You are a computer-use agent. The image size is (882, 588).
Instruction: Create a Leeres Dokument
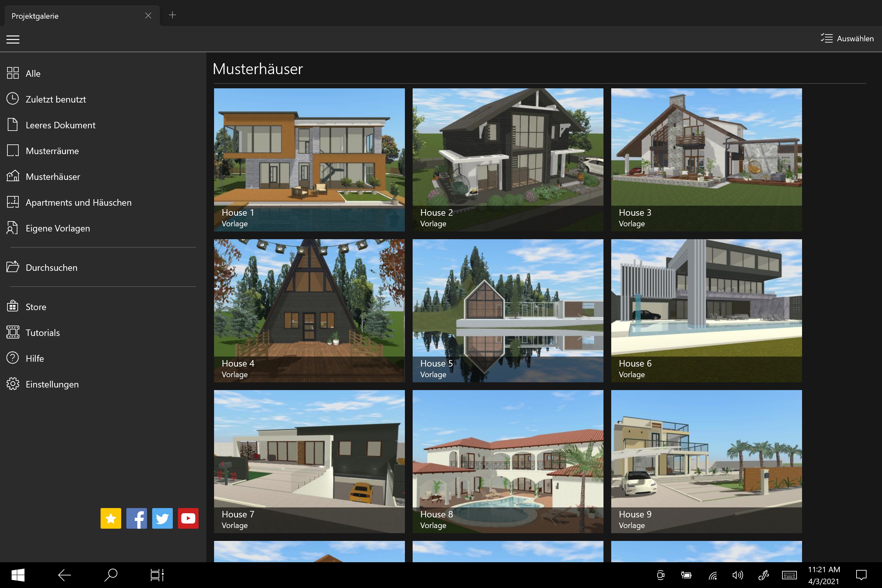[x=60, y=125]
